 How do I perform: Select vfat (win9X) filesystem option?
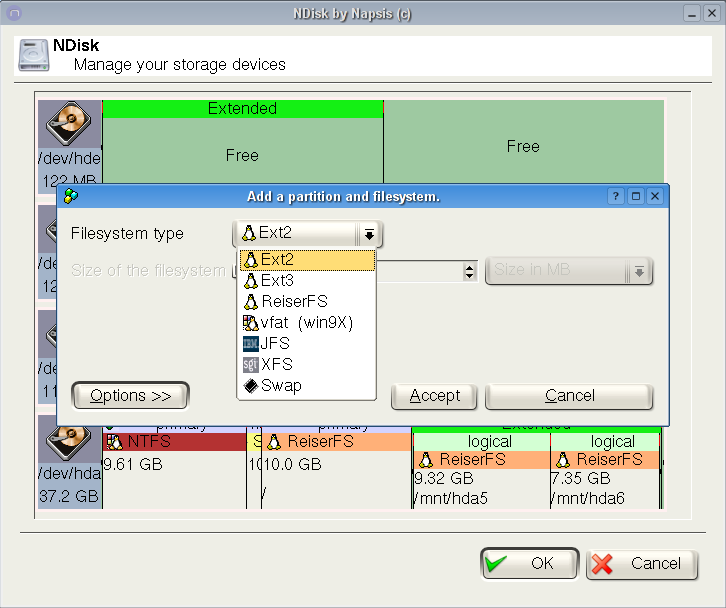coord(306,323)
